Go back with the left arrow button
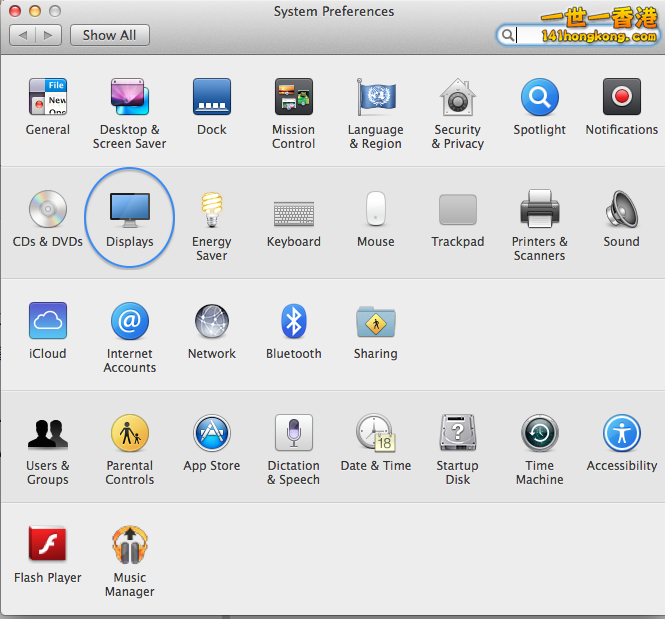This screenshot has height=619, width=665. click(x=22, y=35)
